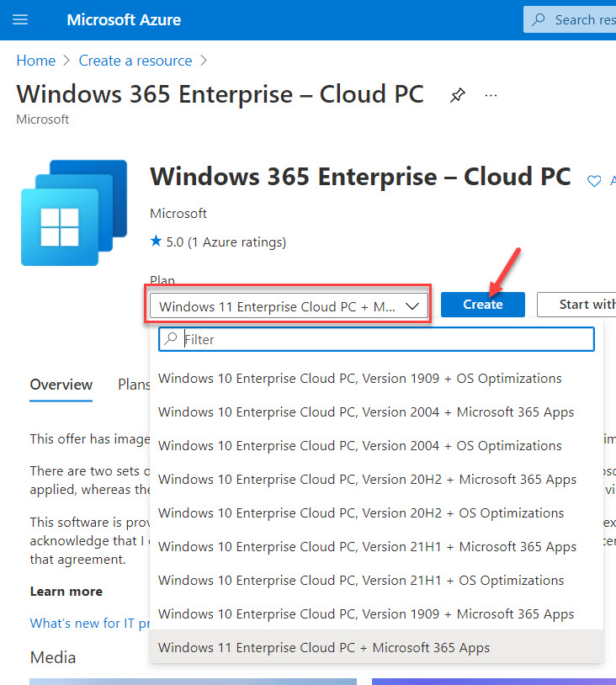
Task: Click the Media heading
Action: (53, 657)
